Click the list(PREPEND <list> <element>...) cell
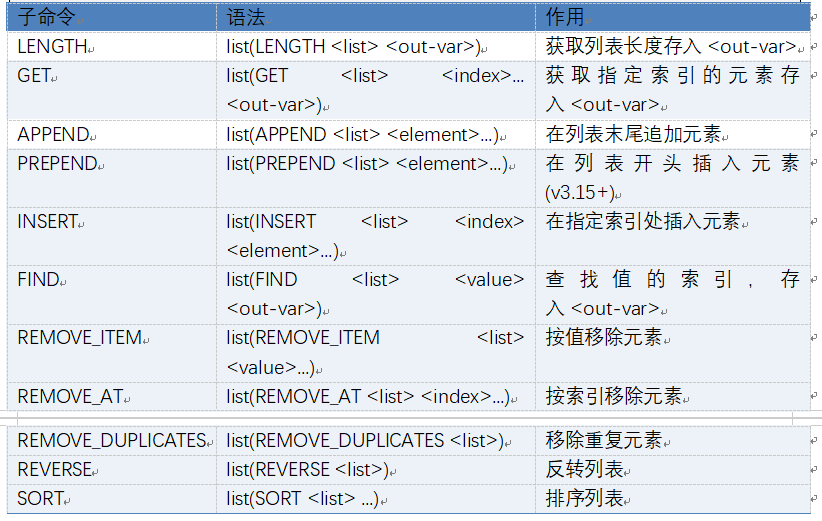The height and width of the screenshot is (521, 822). 376,178
